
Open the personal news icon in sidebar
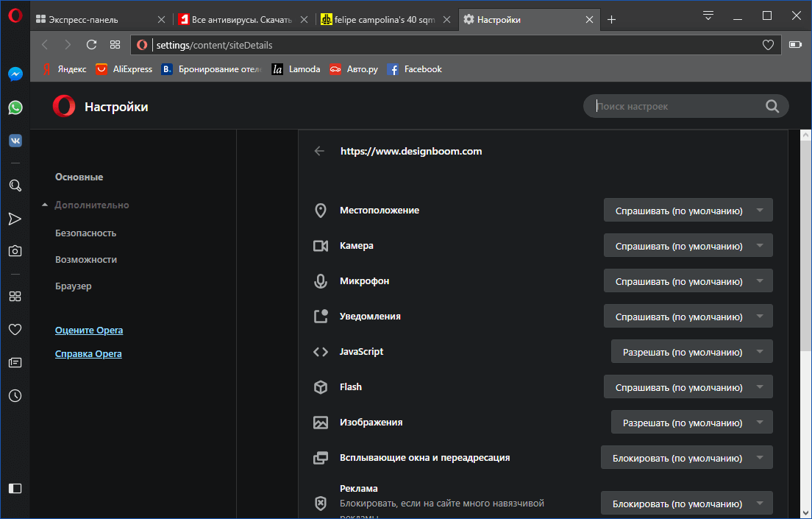(x=15, y=362)
